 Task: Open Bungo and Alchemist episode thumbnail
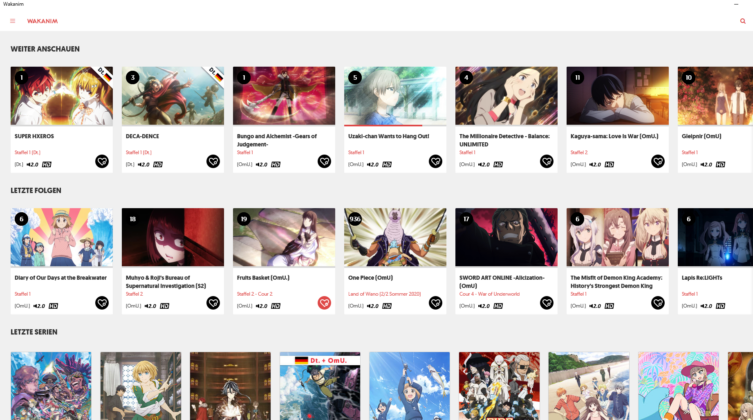point(284,96)
